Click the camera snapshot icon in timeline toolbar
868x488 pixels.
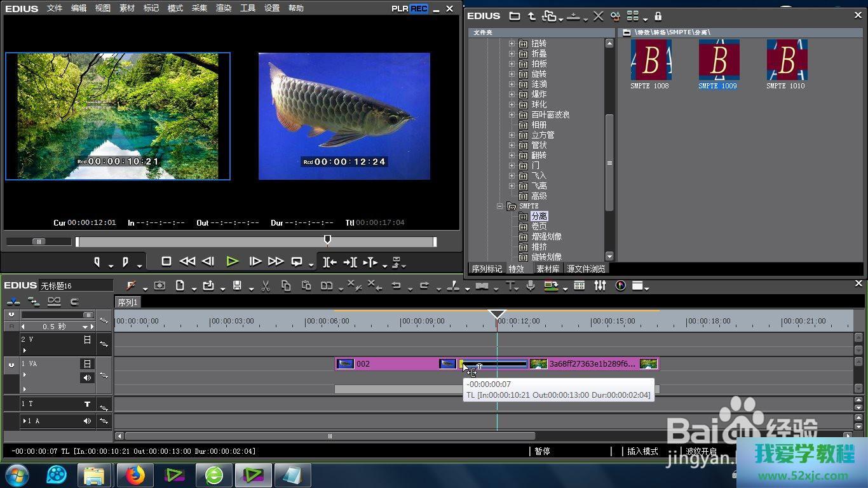(x=159, y=286)
